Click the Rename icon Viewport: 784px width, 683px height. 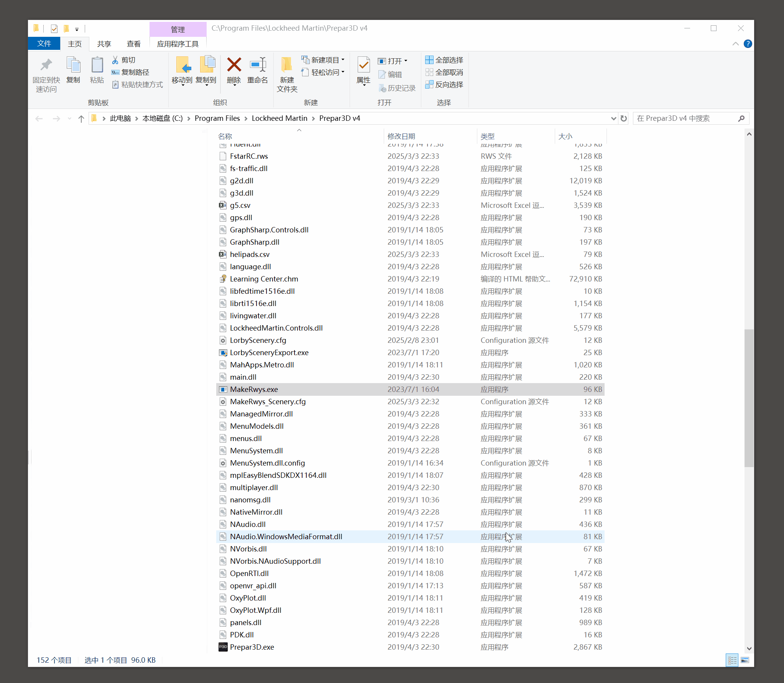coord(258,65)
